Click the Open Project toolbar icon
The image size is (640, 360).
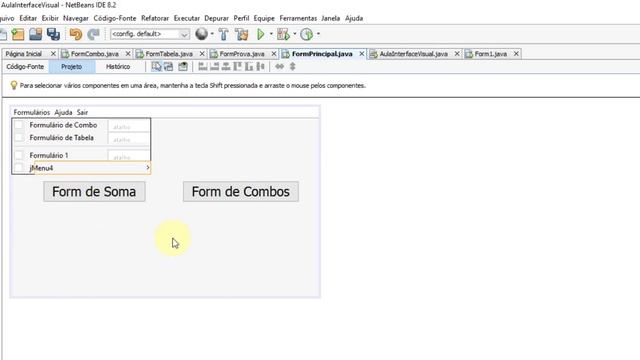point(36,34)
